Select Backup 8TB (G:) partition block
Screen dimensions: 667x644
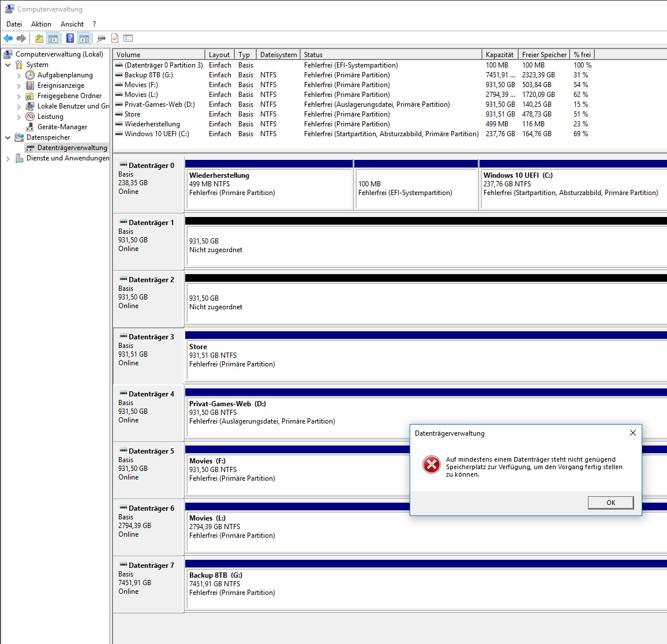(x=426, y=584)
